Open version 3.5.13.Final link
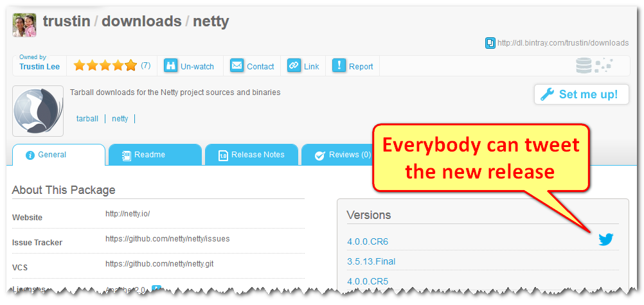The image size is (644, 305). pyautogui.click(x=371, y=261)
